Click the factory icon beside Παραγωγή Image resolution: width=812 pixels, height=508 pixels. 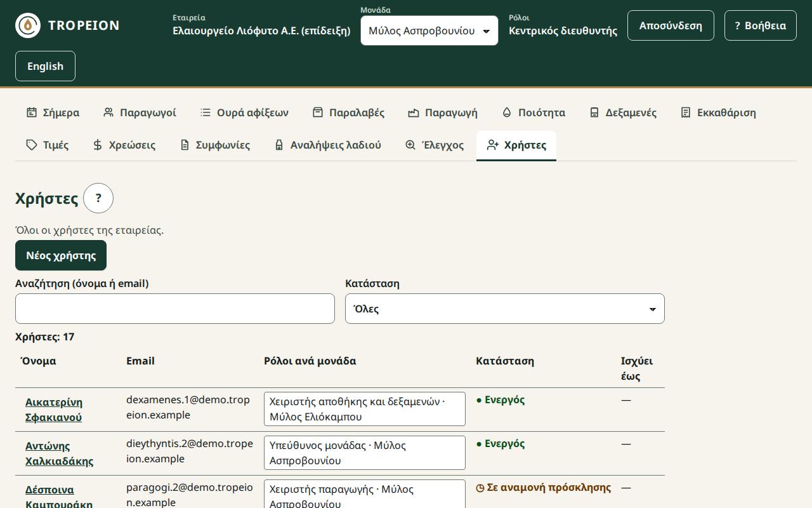[x=414, y=112]
